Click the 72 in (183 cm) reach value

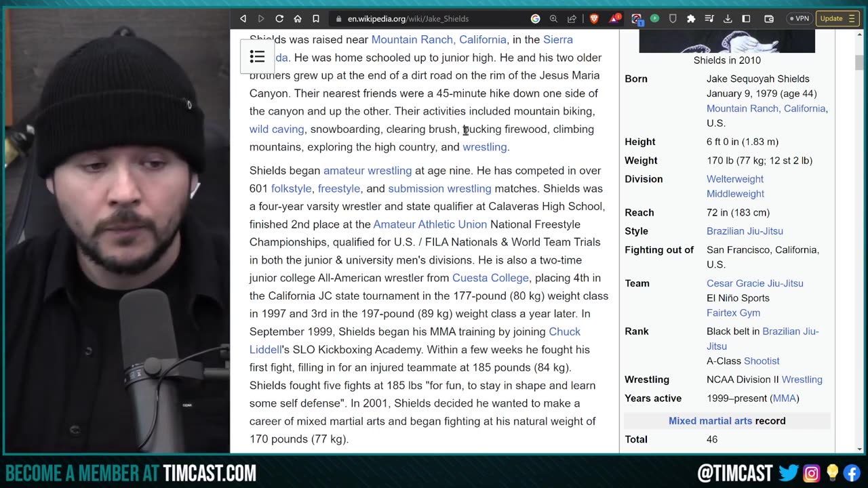click(x=738, y=212)
